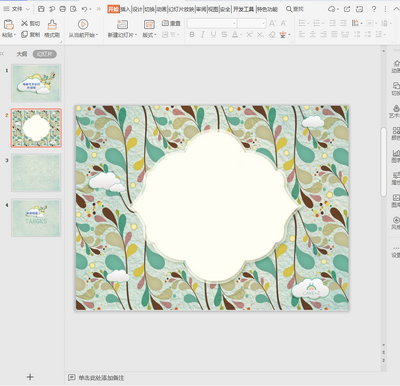Switch sidebar to Outline view
400x386 pixels.
coord(22,54)
